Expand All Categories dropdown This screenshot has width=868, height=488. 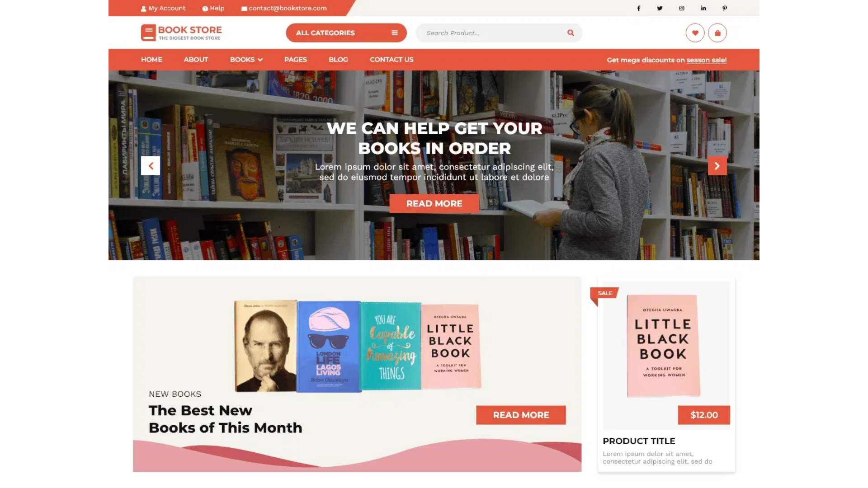pyautogui.click(x=346, y=33)
